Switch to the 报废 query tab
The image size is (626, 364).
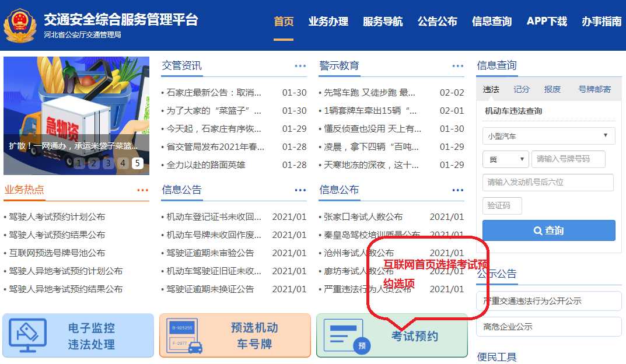coord(552,89)
